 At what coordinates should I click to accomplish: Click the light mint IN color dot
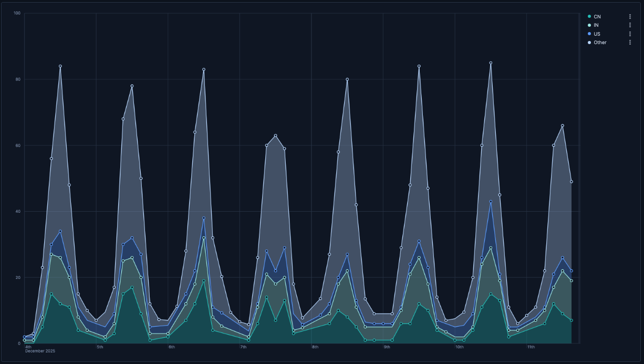coord(589,25)
